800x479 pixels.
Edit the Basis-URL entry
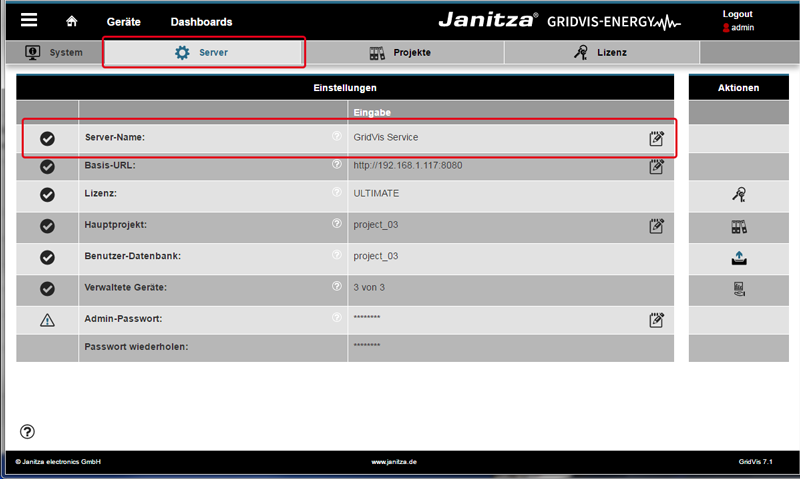tap(656, 166)
